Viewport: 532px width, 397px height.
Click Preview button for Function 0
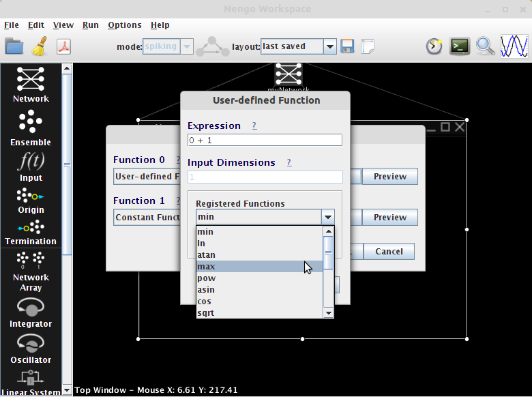click(390, 177)
